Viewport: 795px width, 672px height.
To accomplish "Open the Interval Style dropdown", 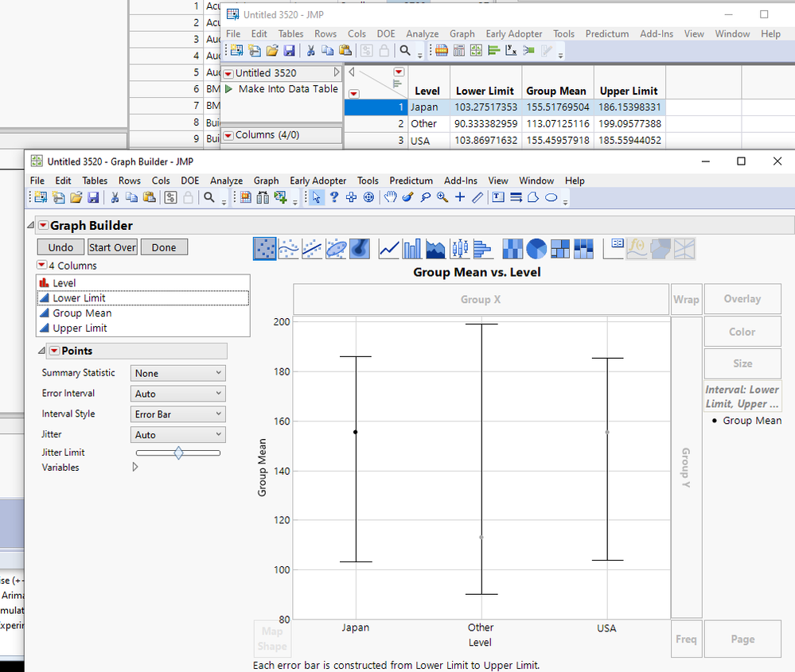I will point(178,414).
